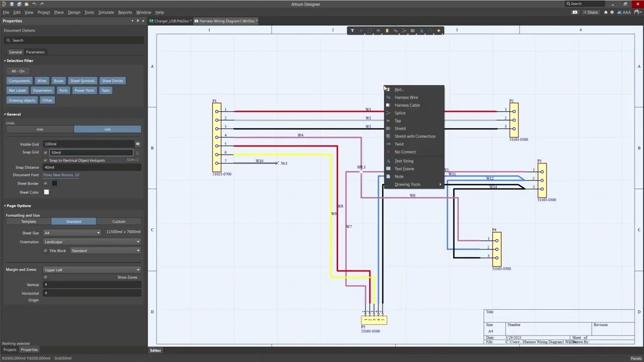The image size is (644, 362).
Task: Toggle the Sheet Border checkbox
Action: (x=46, y=184)
